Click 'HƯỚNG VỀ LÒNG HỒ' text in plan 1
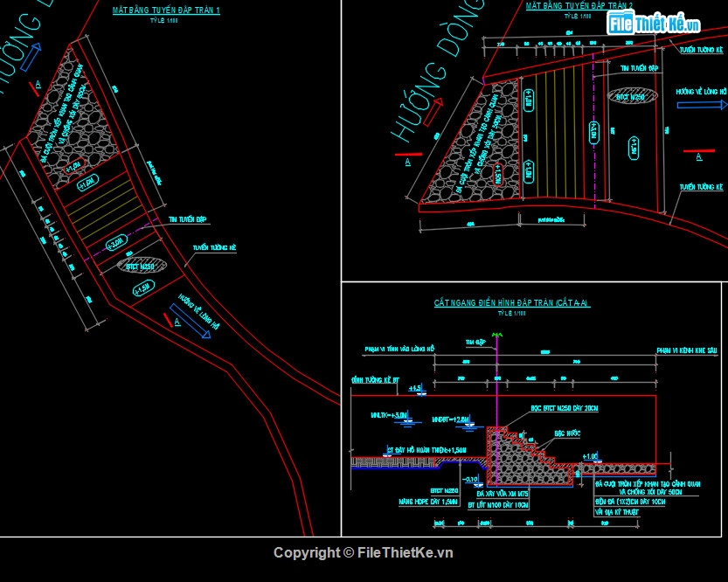Screen dimensions: 728x582 [198, 311]
